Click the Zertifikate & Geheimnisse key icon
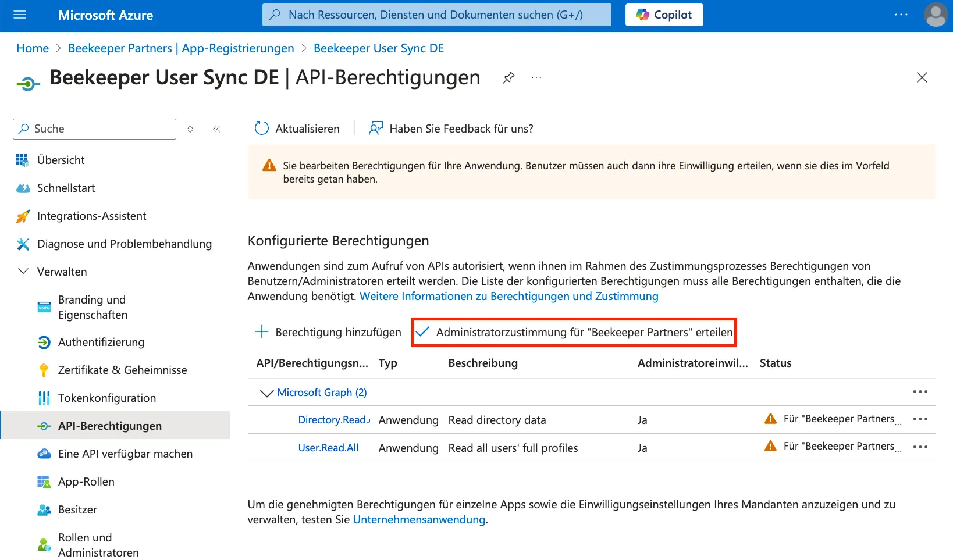 click(44, 370)
